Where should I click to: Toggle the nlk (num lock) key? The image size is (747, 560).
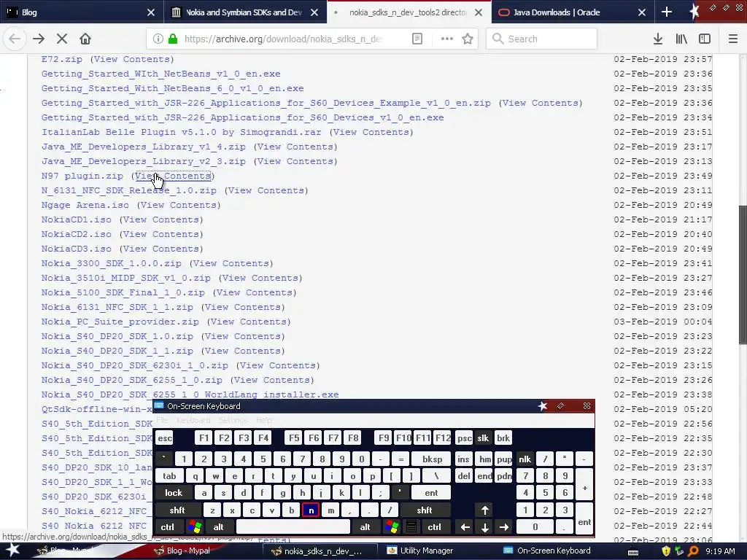pos(525,459)
